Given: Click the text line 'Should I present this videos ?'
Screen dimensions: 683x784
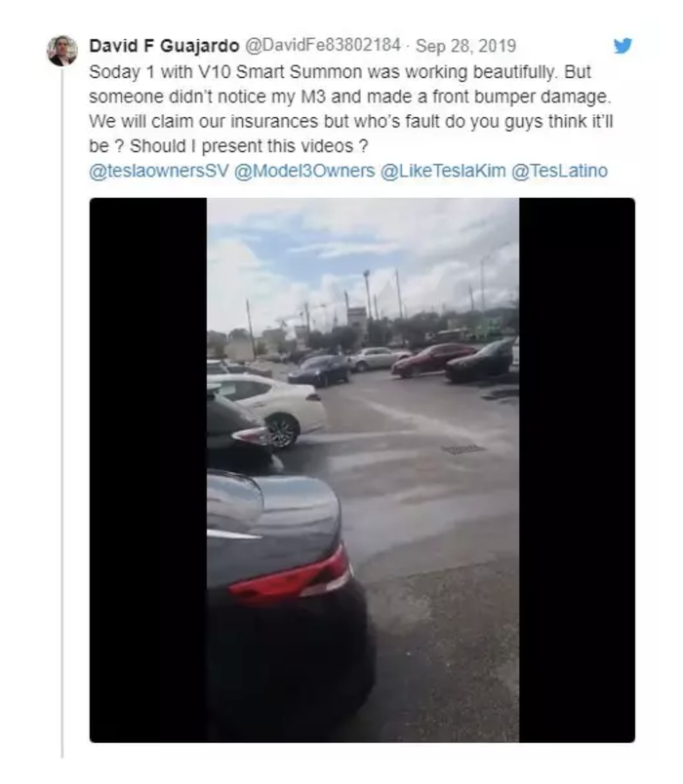Looking at the screenshot, I should click(249, 146).
